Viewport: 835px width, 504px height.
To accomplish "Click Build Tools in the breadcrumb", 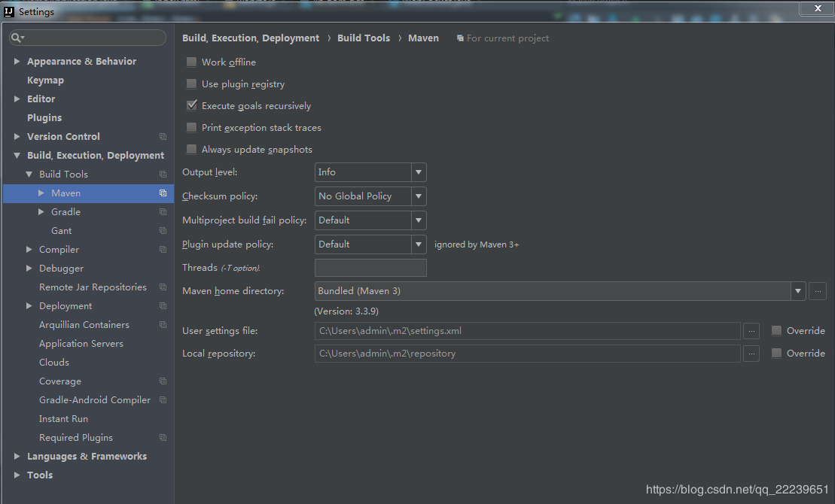I will coord(364,38).
